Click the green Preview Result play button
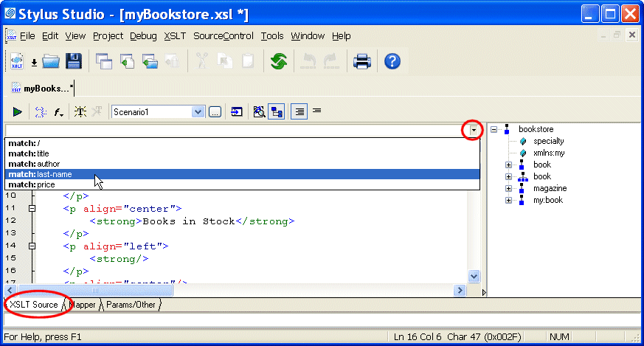The image size is (644, 346). pyautogui.click(x=17, y=112)
